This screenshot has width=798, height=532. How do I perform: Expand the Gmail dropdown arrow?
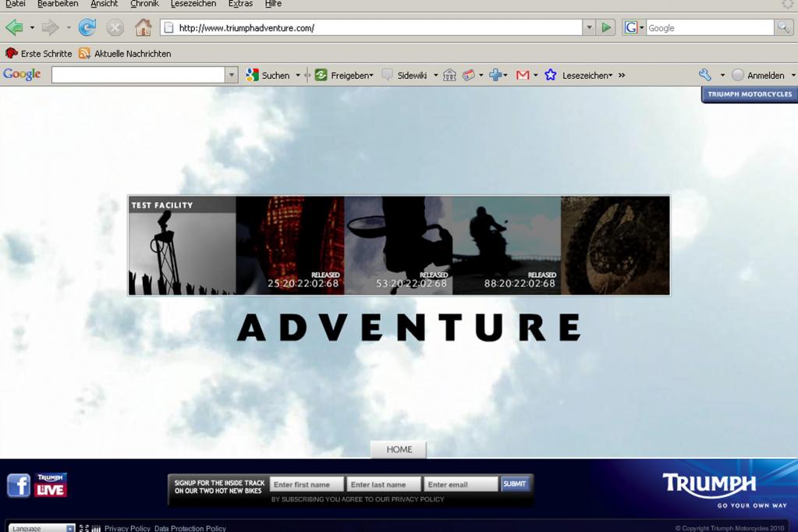coord(535,76)
